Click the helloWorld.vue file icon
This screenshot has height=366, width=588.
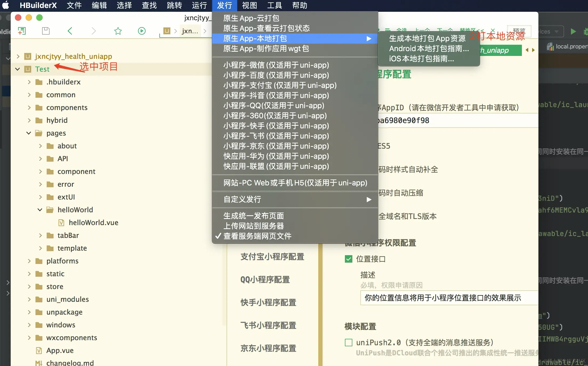61,222
